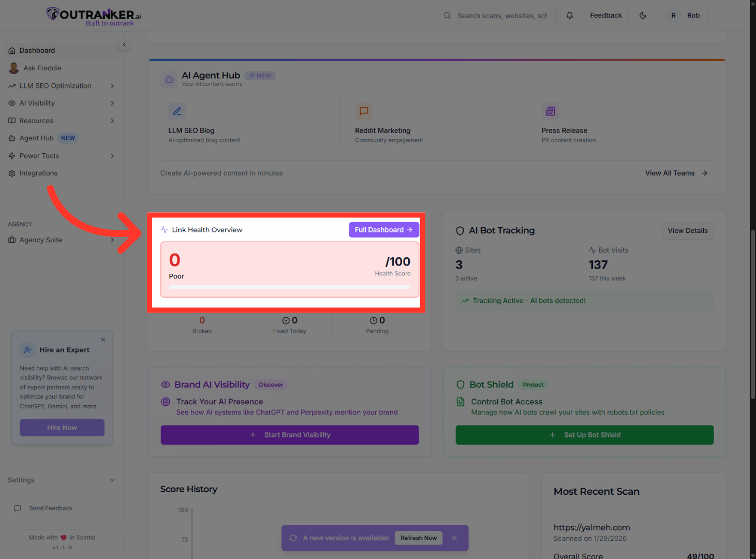Select Agent Hub from the sidebar
The height and width of the screenshot is (559, 756).
point(36,138)
